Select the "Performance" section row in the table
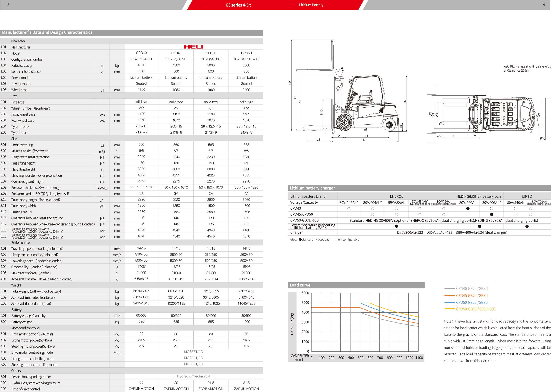Screen dimensions: 552x392 (20, 243)
